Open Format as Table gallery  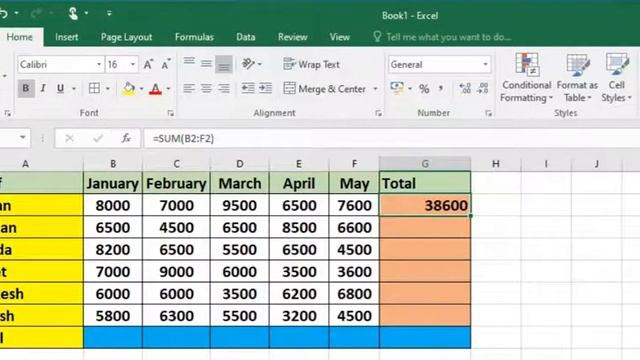coord(577,78)
